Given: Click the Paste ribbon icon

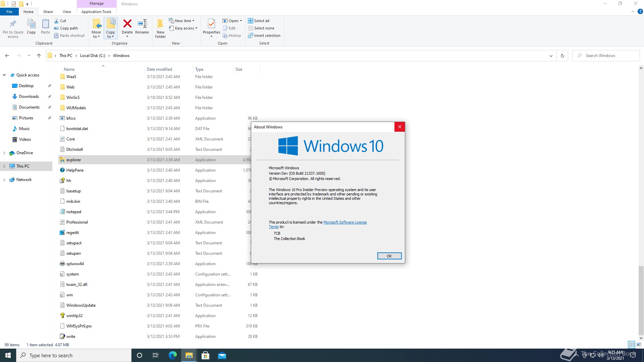Looking at the screenshot, I should point(45,26).
